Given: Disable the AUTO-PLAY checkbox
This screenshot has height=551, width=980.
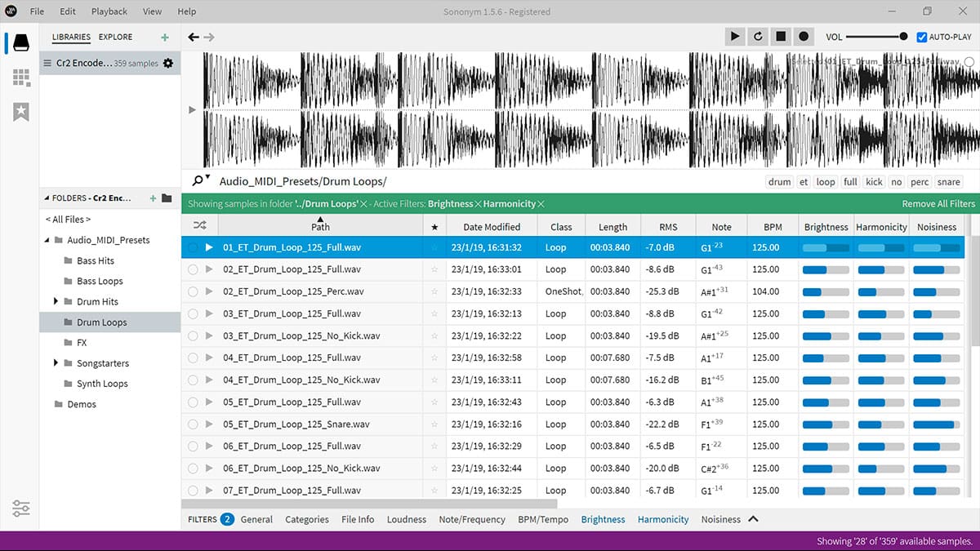Looking at the screenshot, I should (x=922, y=37).
